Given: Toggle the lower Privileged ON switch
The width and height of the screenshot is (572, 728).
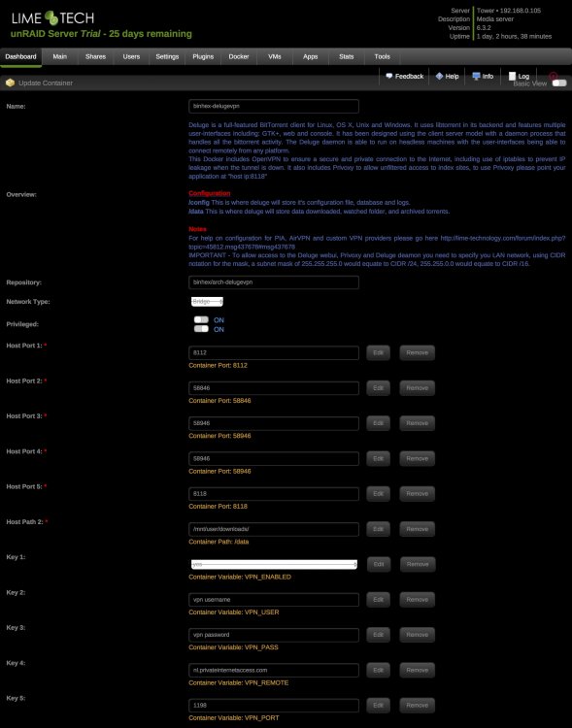Looking at the screenshot, I should [201, 329].
